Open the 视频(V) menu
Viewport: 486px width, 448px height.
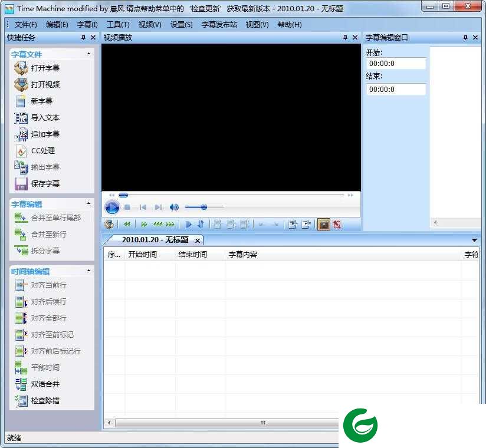click(x=150, y=25)
